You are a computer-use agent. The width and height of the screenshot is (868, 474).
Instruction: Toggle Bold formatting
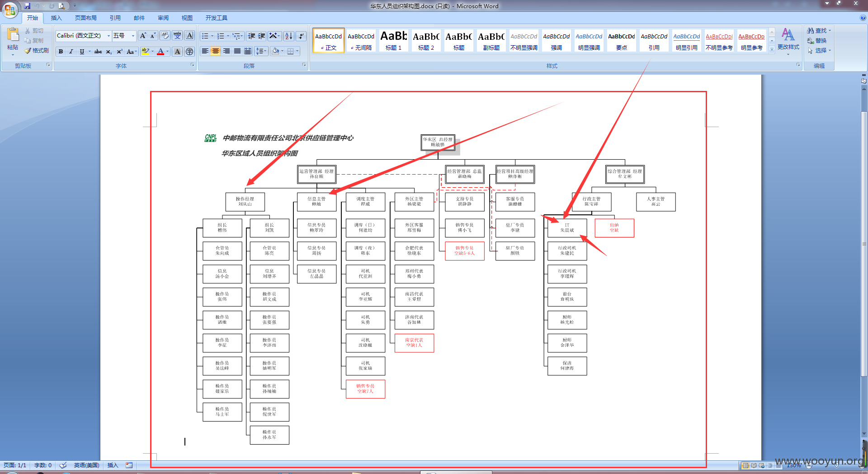[x=61, y=52]
